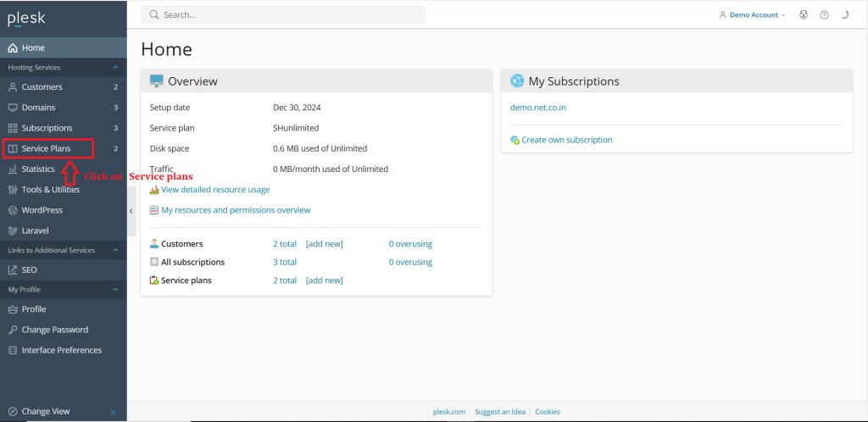This screenshot has height=422, width=868.
Task: Click the Demo Account user icon
Action: point(722,15)
